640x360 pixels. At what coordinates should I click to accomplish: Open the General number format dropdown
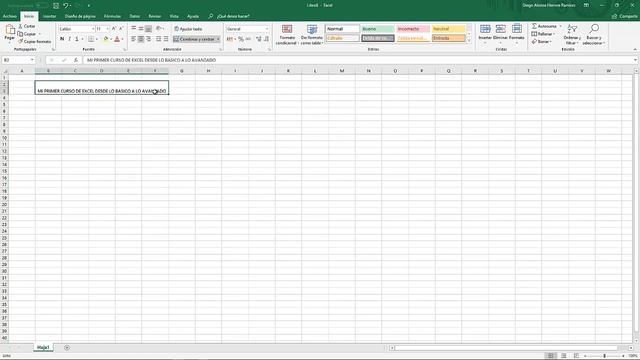(267, 29)
